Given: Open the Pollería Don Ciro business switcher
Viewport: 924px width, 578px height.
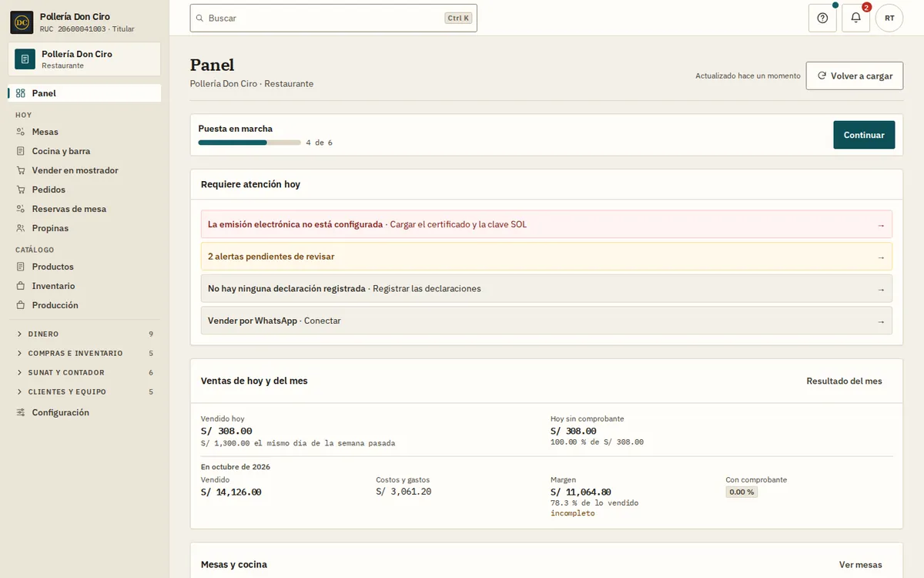Looking at the screenshot, I should 85,59.
